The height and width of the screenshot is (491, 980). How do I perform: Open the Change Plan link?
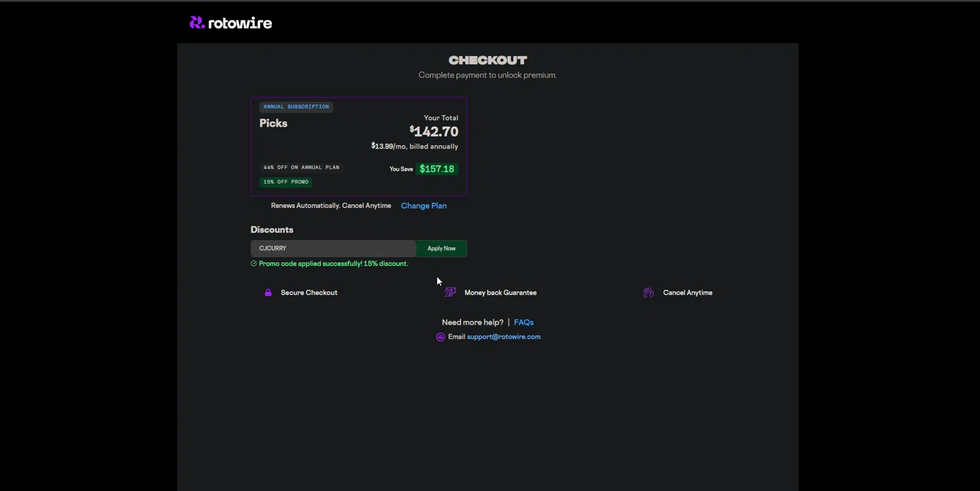click(x=424, y=205)
